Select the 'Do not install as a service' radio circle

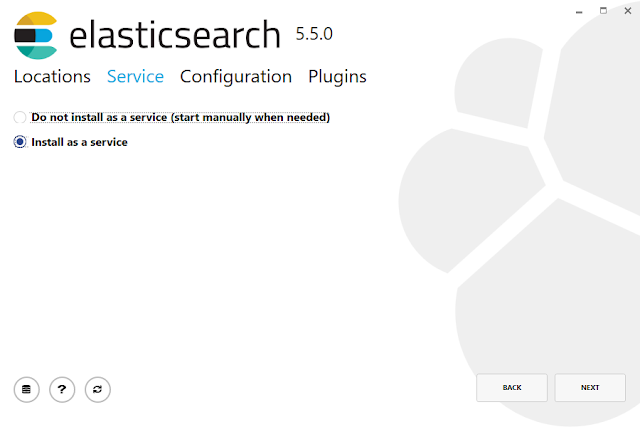(20, 117)
